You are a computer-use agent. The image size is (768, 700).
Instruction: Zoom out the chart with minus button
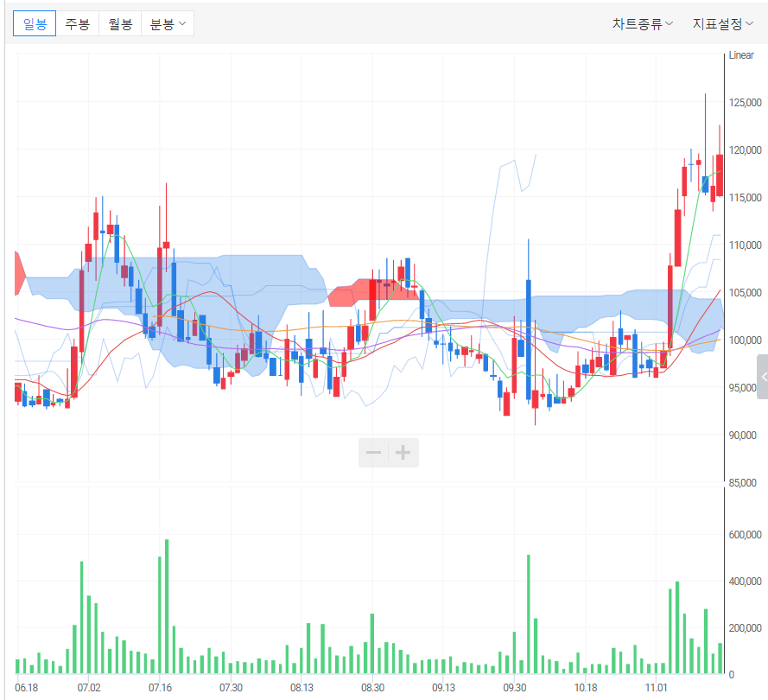(x=373, y=453)
